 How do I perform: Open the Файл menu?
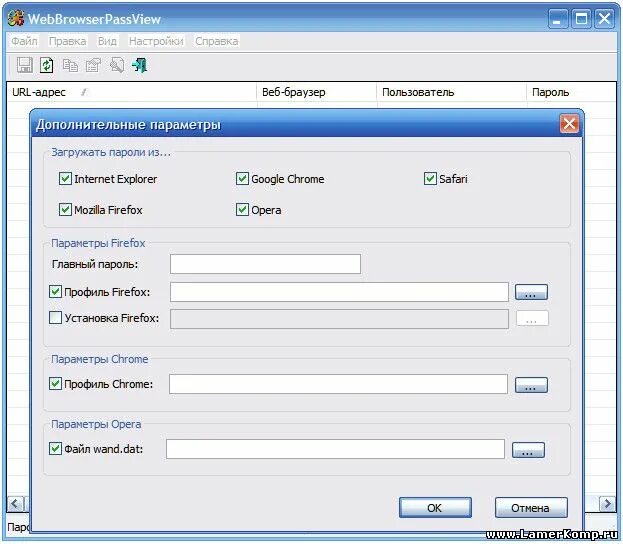24,41
